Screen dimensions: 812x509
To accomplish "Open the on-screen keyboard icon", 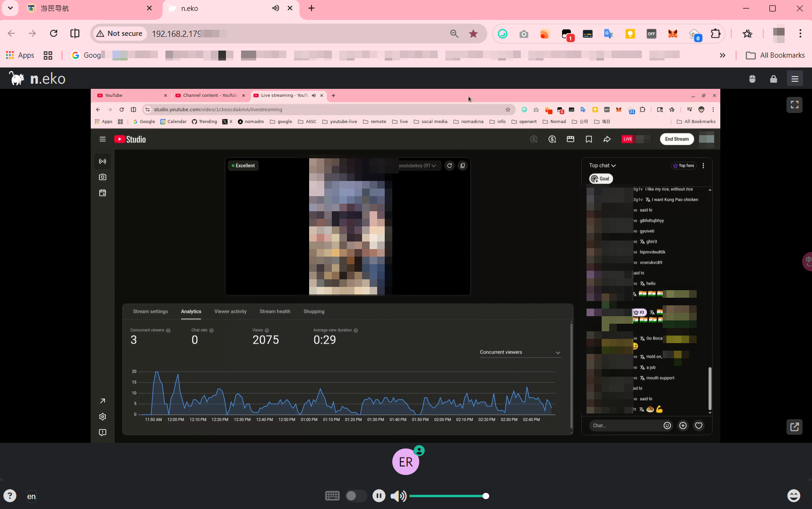I will (x=332, y=496).
